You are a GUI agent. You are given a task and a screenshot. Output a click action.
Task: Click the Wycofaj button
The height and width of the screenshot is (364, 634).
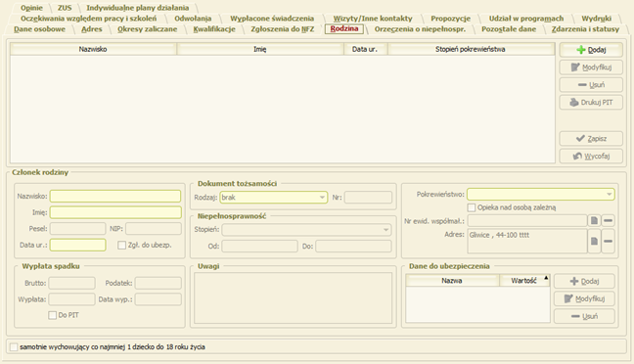591,156
